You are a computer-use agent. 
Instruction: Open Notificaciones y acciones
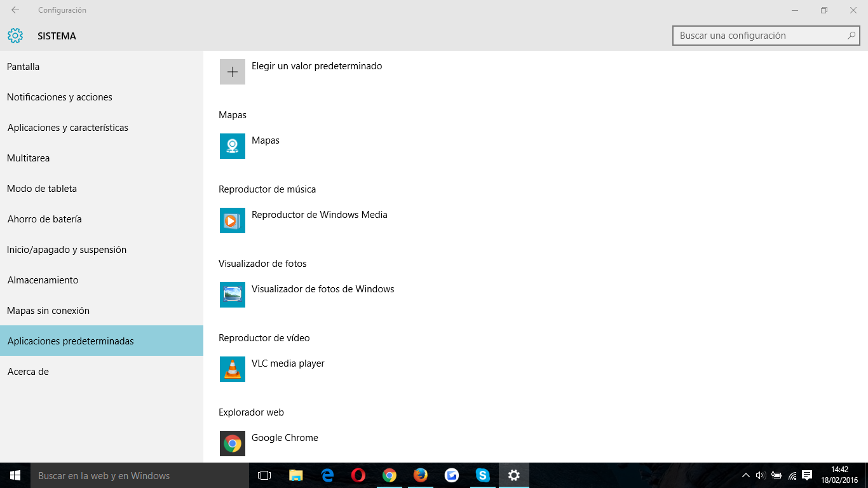102,97
